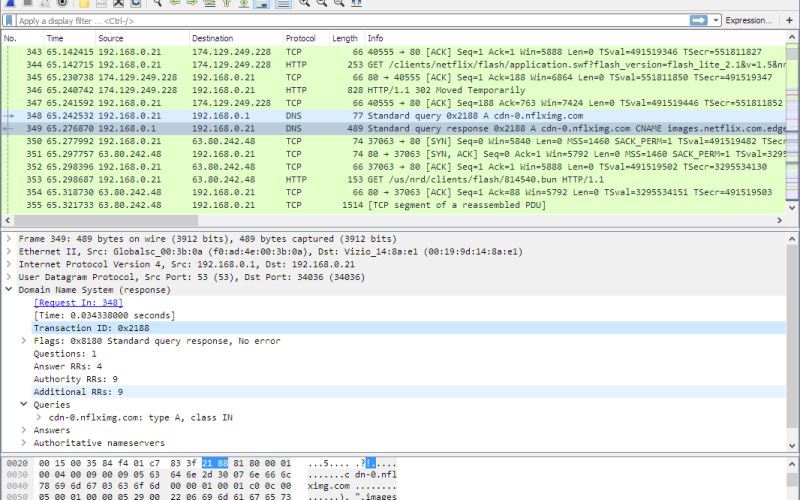Open capture options icon
Viewport: 800px width, 500px height.
click(62, 3)
